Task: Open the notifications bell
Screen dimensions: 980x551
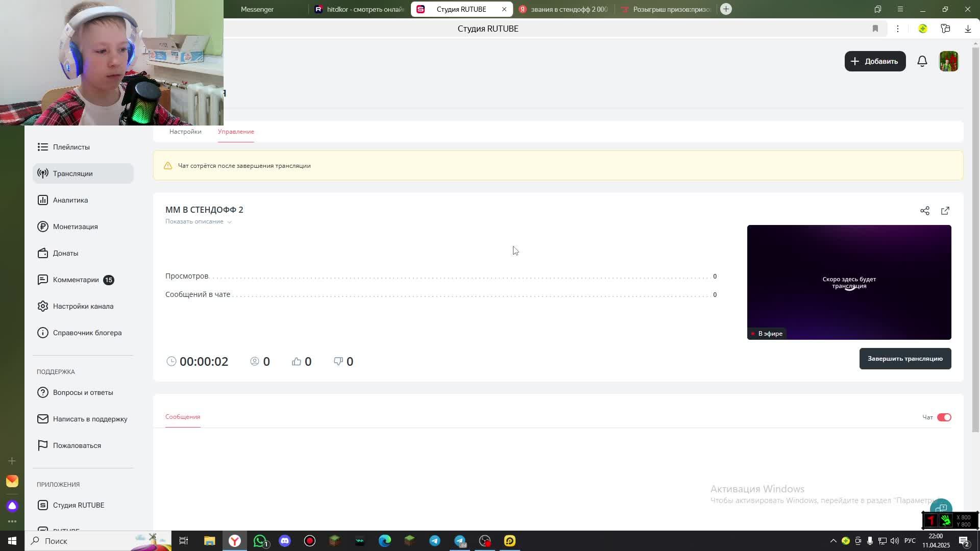Action: pos(922,61)
